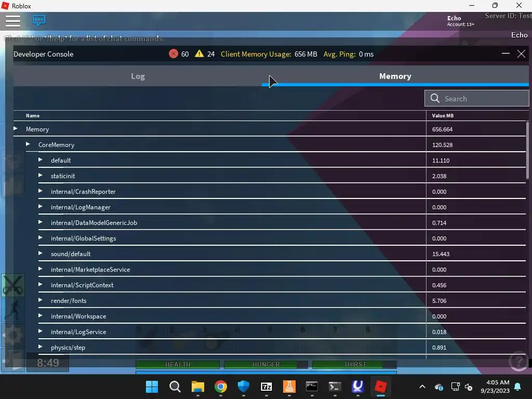
Task: Click the memory list vertical scrollbar
Action: click(x=527, y=150)
